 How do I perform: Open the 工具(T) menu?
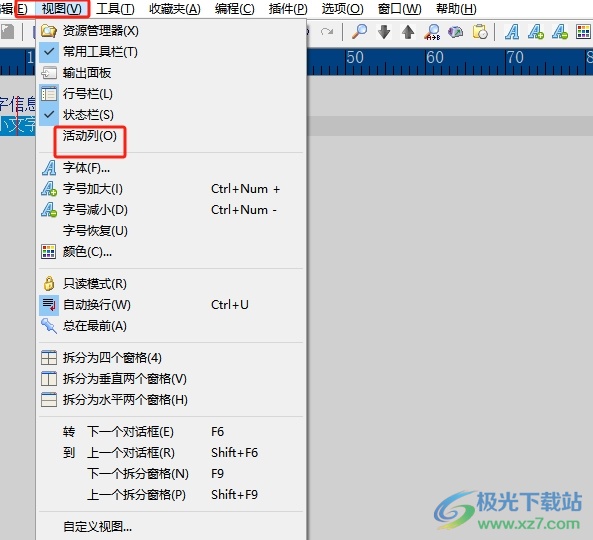pos(115,8)
